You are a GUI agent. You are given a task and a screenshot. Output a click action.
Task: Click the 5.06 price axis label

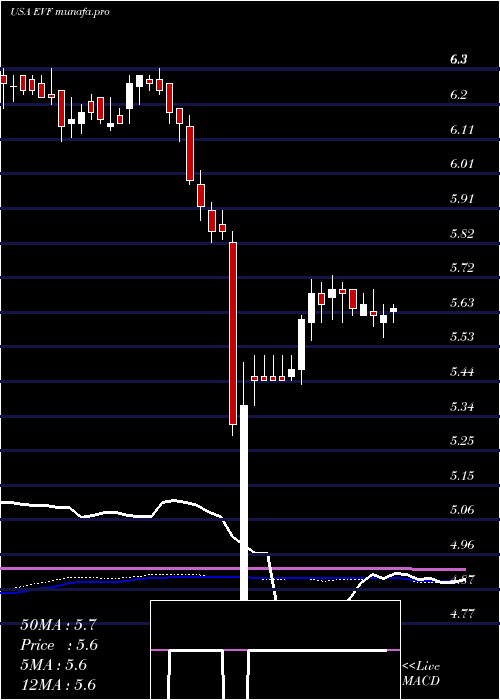pyautogui.click(x=462, y=510)
